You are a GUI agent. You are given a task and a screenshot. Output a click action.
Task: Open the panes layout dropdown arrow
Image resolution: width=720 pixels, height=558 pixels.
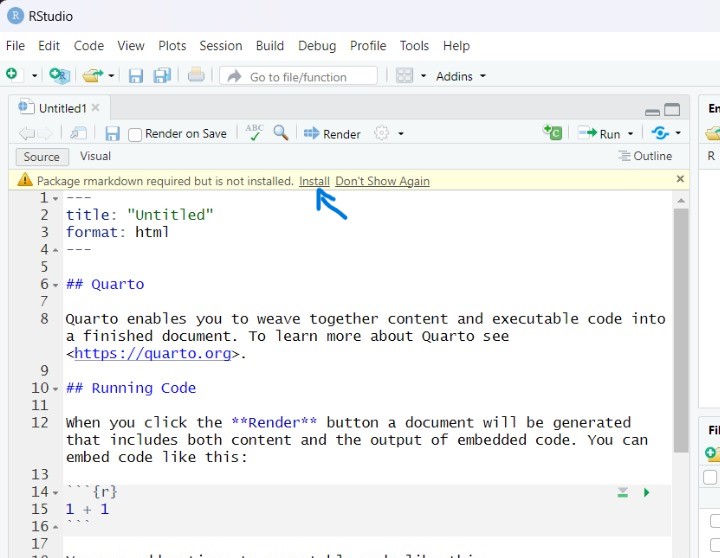click(x=423, y=76)
